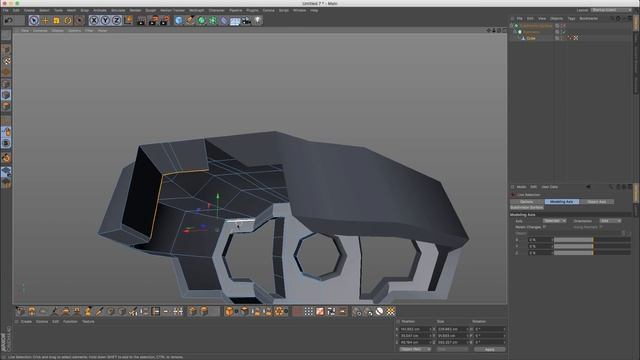
Task: Open the Size mode dropdown
Action: coord(452,349)
